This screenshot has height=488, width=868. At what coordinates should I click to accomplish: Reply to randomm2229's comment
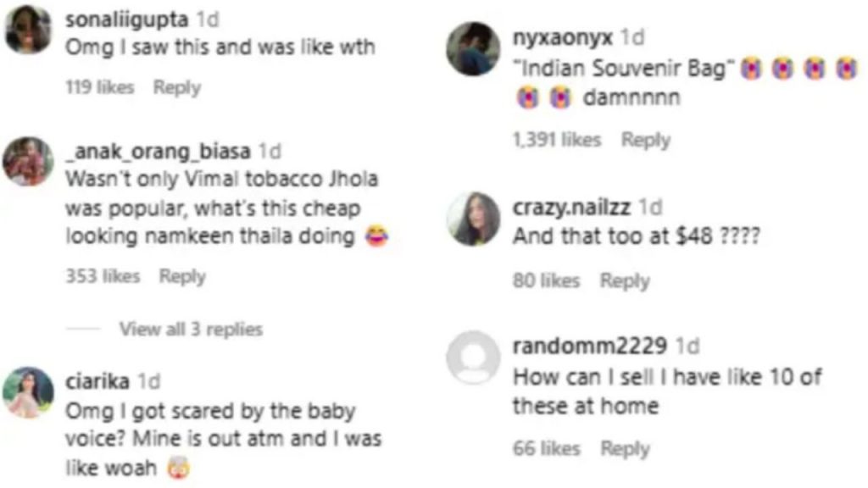click(x=625, y=449)
